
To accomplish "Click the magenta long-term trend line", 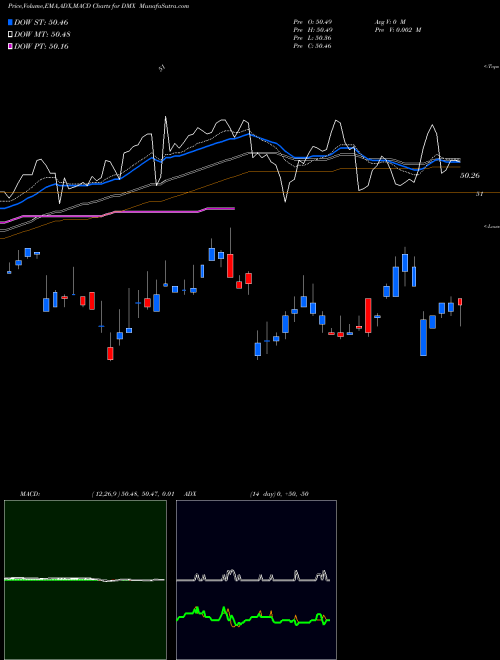I will [x=118, y=212].
